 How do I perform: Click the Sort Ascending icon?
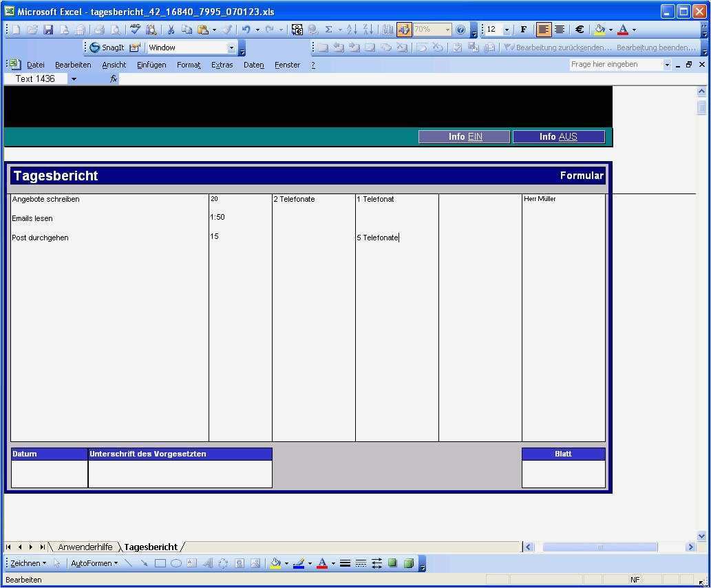[x=351, y=30]
